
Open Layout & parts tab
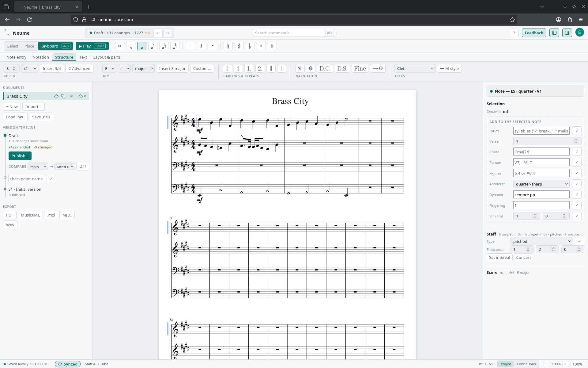point(107,57)
